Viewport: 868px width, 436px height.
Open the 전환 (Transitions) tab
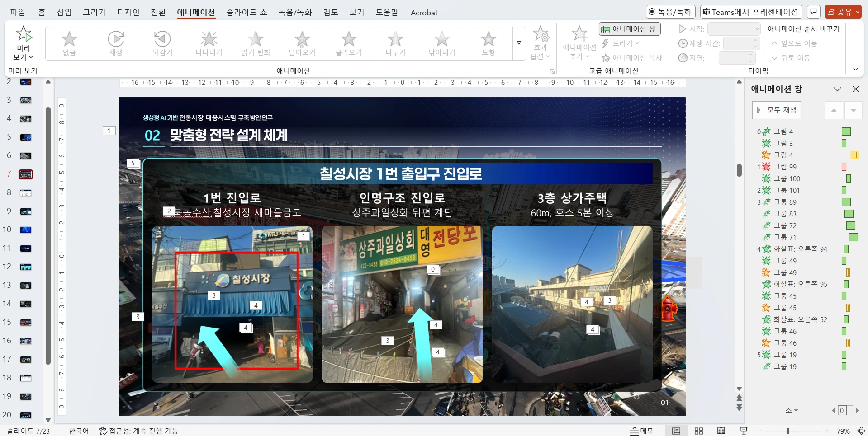click(158, 13)
